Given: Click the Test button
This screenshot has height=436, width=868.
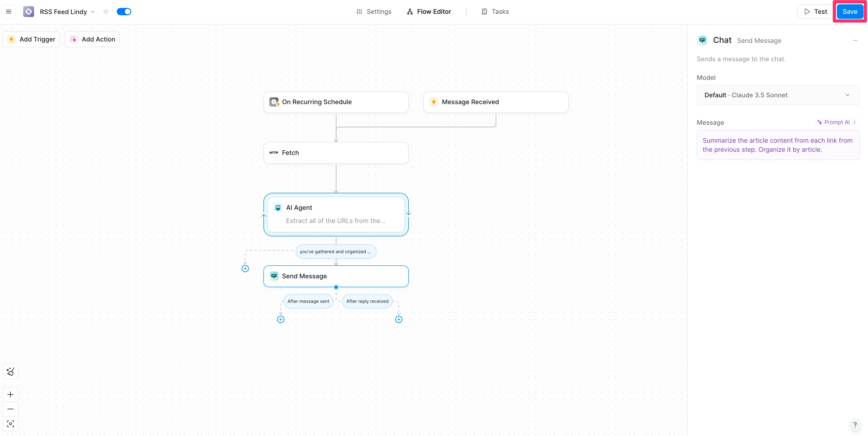Looking at the screenshot, I should click(x=816, y=11).
